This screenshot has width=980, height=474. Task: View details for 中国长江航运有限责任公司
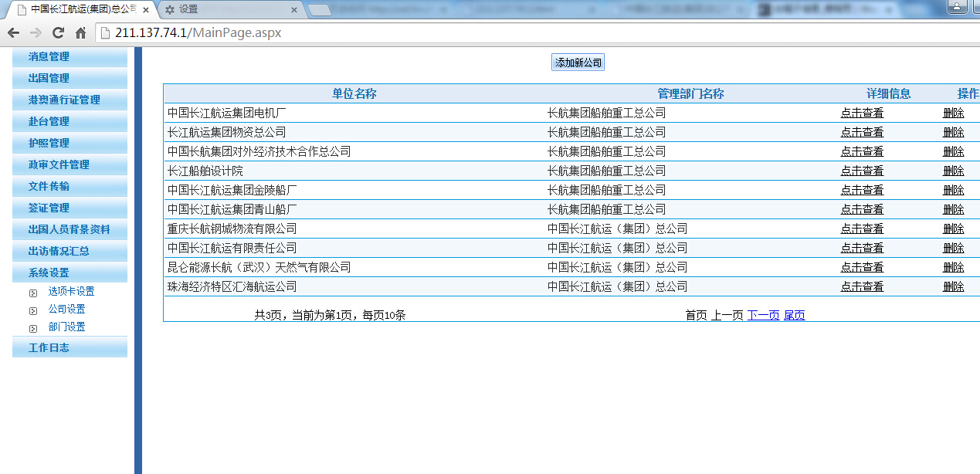(862, 248)
